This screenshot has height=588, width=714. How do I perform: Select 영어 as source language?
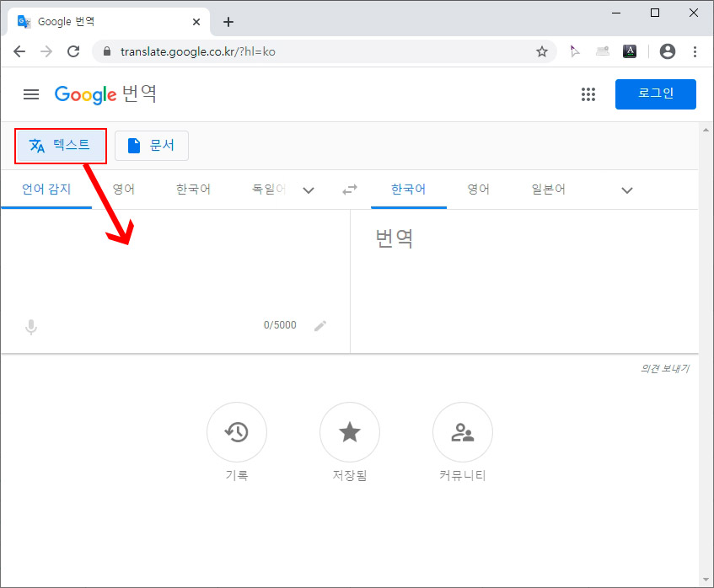pyautogui.click(x=123, y=190)
